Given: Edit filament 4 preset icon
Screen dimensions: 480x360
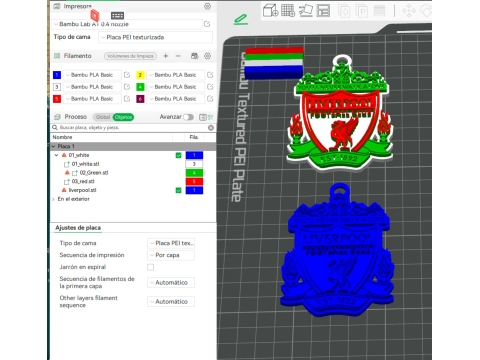Looking at the screenshot, I should click(210, 87).
